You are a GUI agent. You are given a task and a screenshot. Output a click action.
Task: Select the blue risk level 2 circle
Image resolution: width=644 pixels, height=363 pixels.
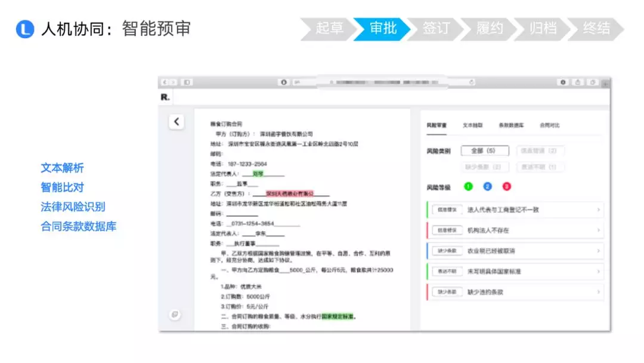(488, 187)
